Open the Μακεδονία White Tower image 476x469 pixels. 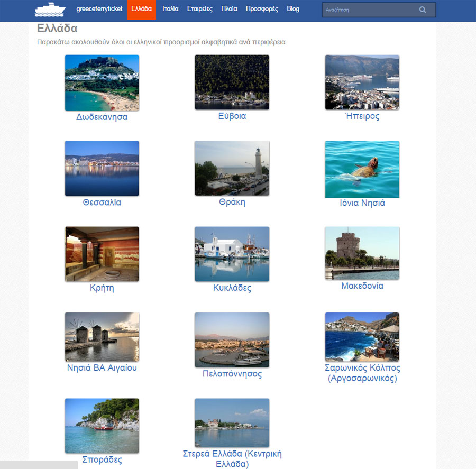pos(362,253)
